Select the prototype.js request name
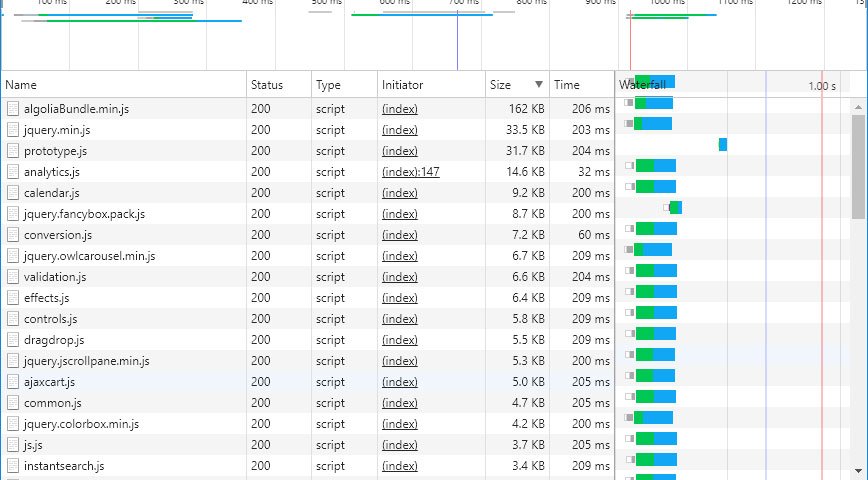868x480 pixels. pyautogui.click(x=55, y=151)
